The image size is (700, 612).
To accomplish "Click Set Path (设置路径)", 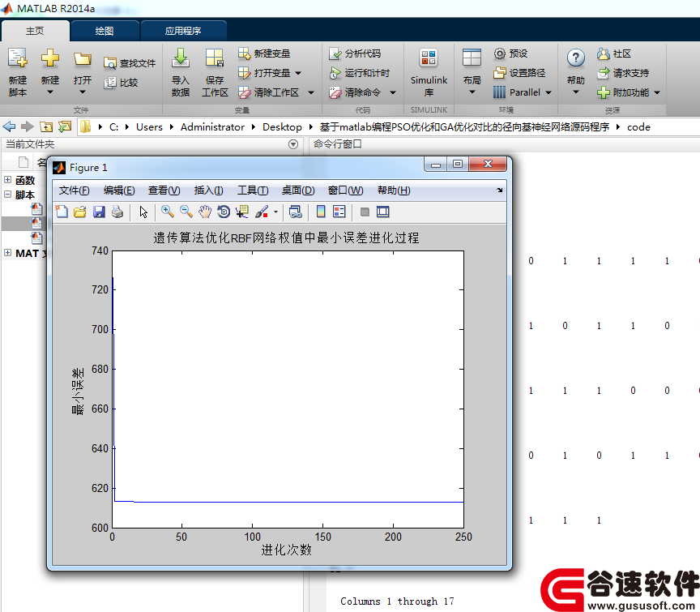I will coord(519,73).
